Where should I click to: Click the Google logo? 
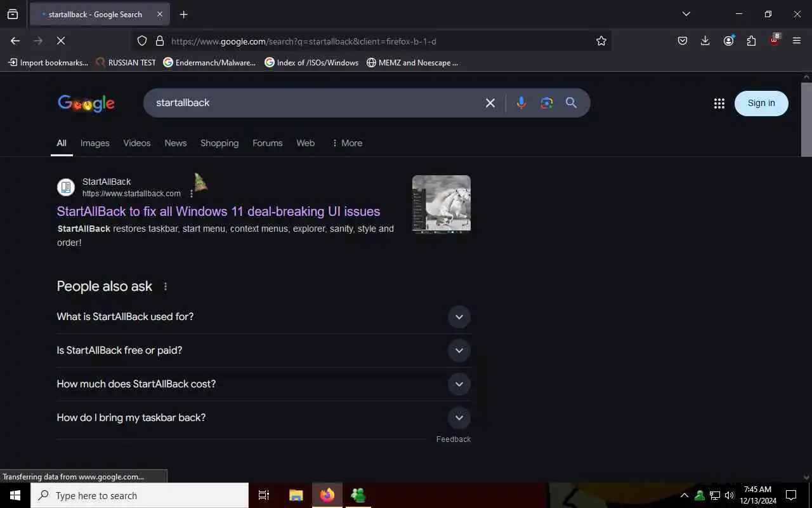coord(86,103)
